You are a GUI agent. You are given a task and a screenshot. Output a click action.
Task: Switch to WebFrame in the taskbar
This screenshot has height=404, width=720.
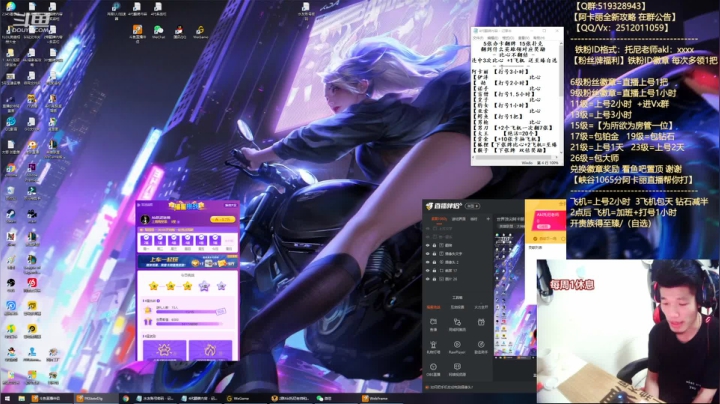pos(381,398)
